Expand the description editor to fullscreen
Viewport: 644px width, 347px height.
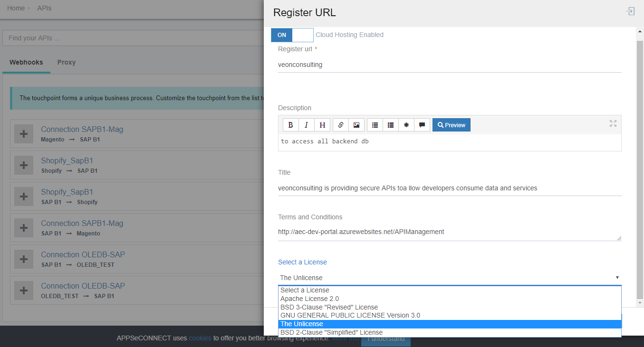coord(613,123)
